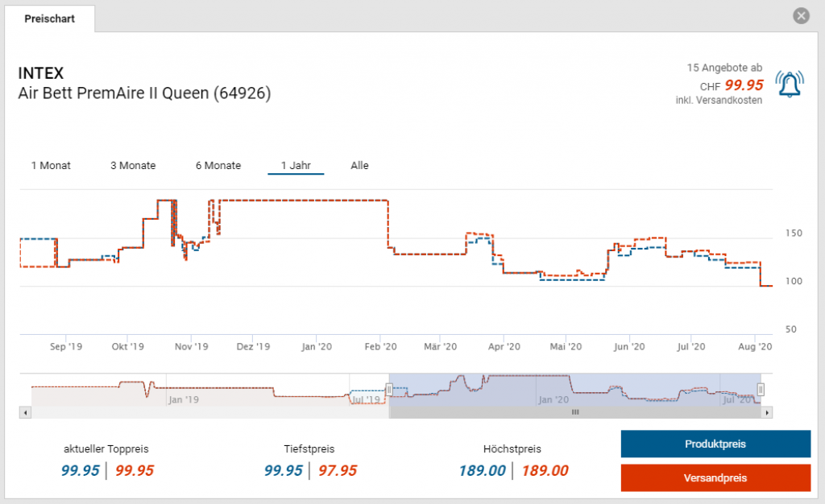The width and height of the screenshot is (825, 504).
Task: Click the scrollbar right arrow below the chart
Action: tap(767, 412)
